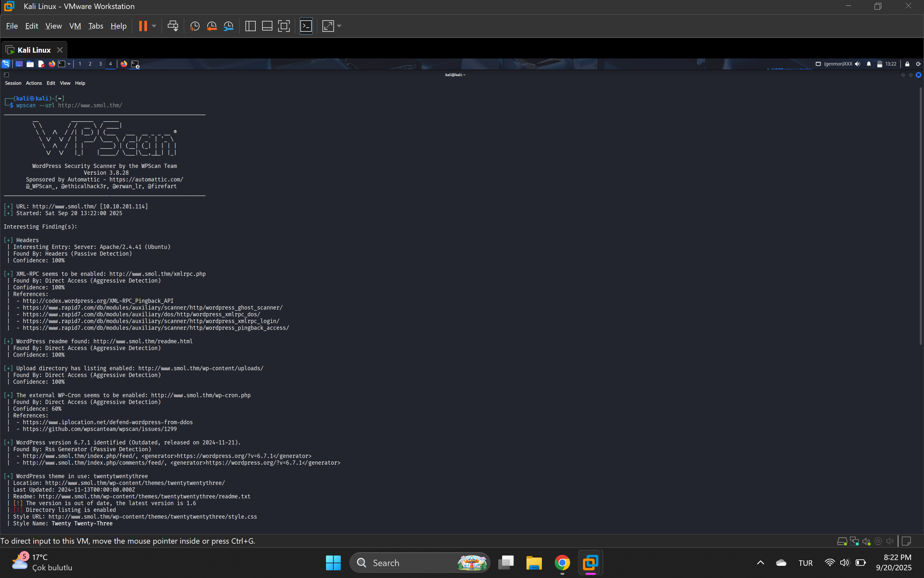Open the Kali applications menu
924x578 pixels.
pyautogui.click(x=6, y=64)
